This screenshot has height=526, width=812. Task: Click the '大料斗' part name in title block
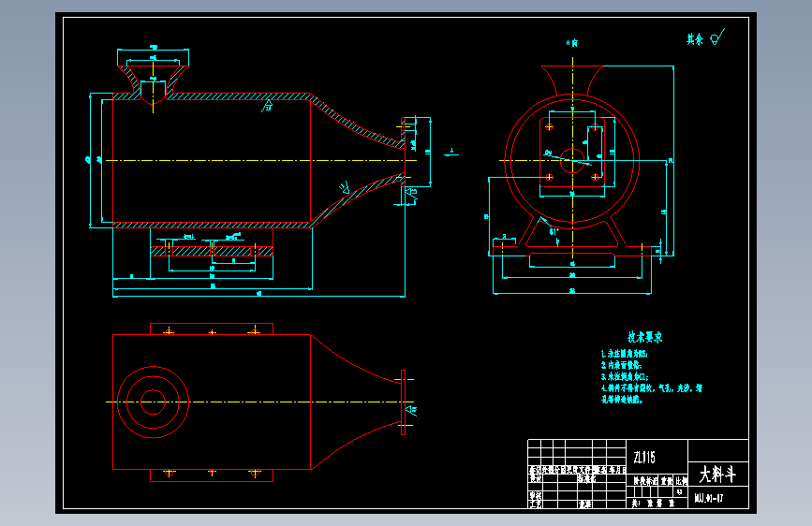717,474
